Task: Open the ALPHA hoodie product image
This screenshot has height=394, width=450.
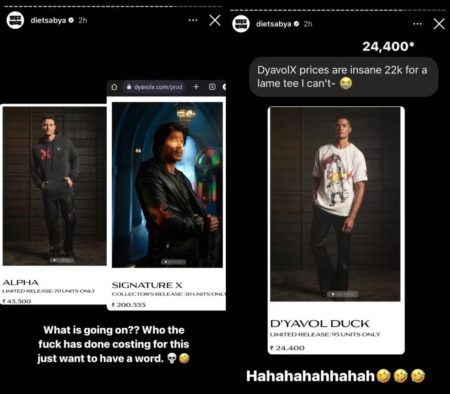Action: coord(55,186)
